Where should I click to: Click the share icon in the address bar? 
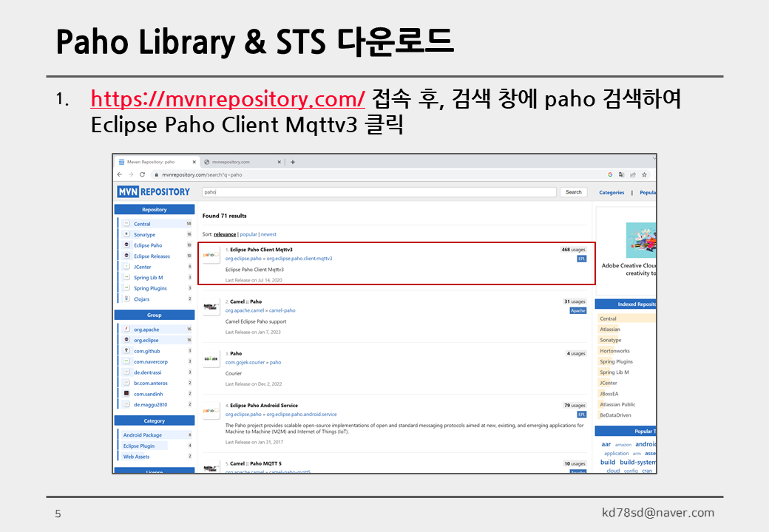633,174
